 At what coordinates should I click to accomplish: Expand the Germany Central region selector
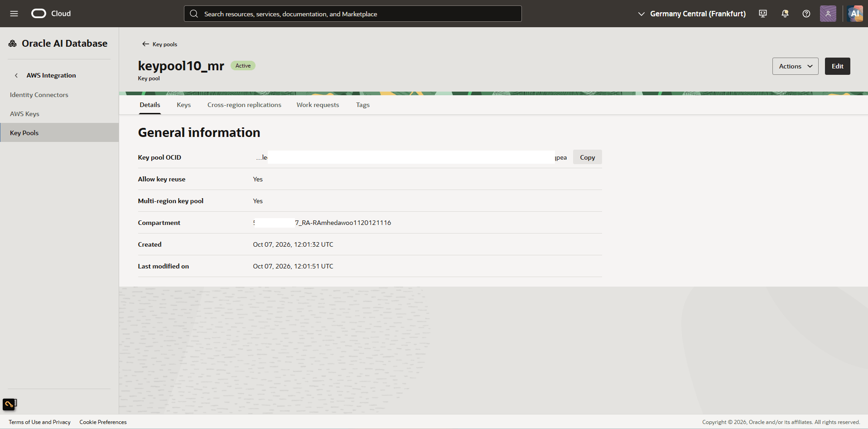(691, 14)
